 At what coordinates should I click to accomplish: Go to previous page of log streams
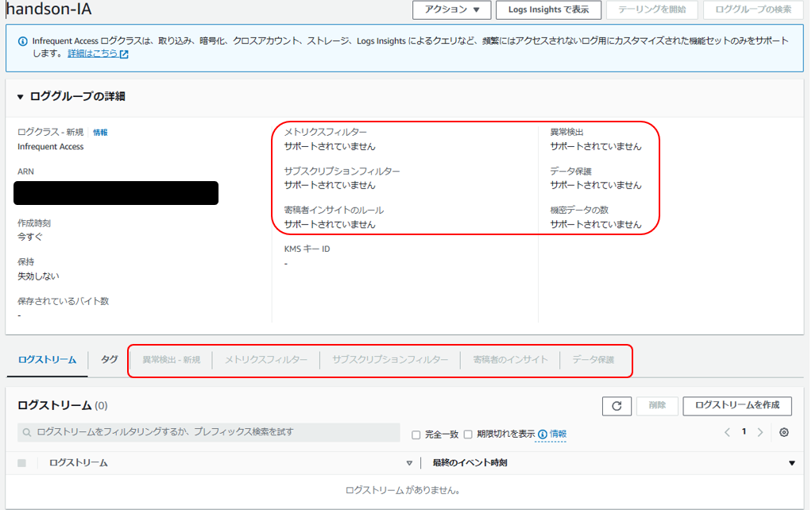[x=727, y=432]
